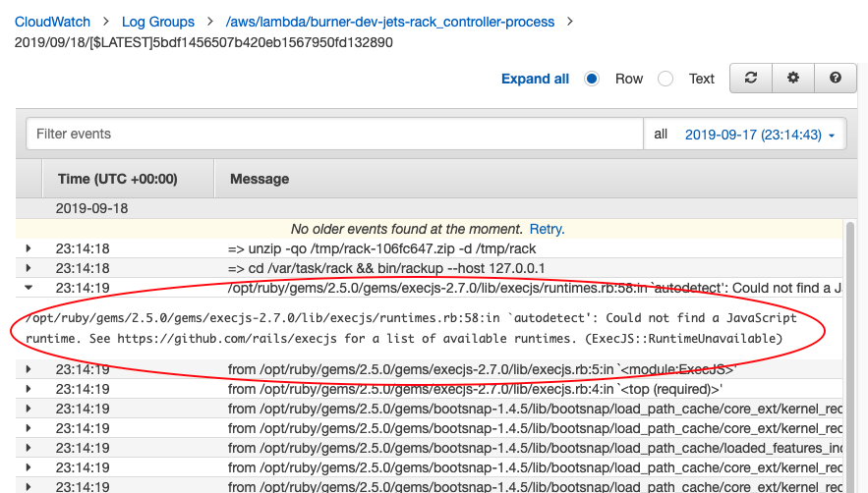Click the refresh log events icon
The image size is (868, 493).
[751, 79]
